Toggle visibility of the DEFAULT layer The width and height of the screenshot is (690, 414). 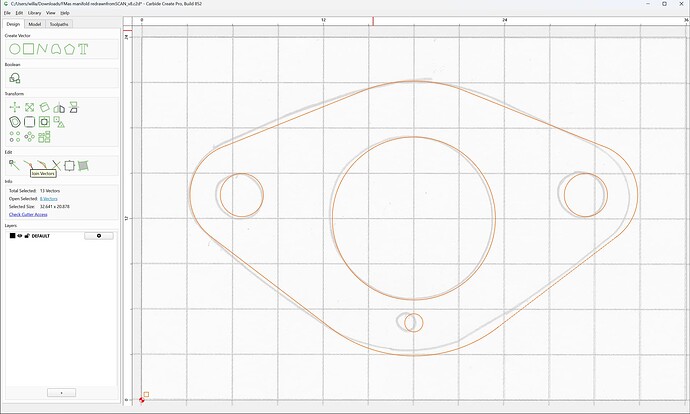pyautogui.click(x=20, y=236)
